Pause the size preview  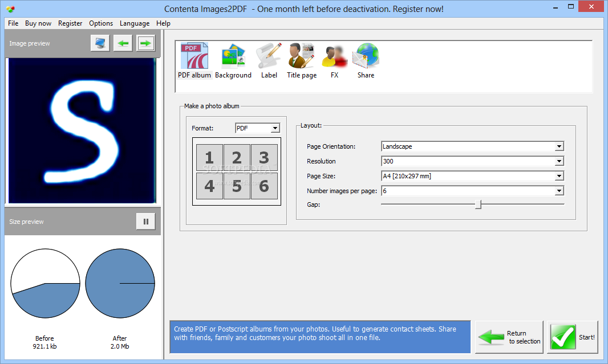[146, 222]
